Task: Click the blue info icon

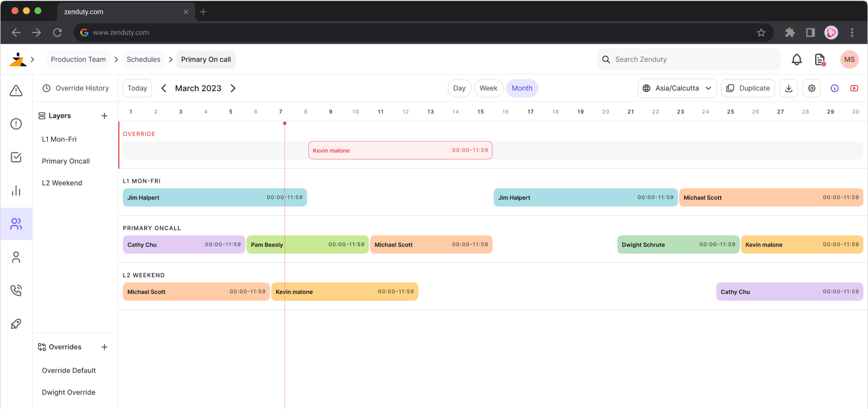Action: [835, 88]
